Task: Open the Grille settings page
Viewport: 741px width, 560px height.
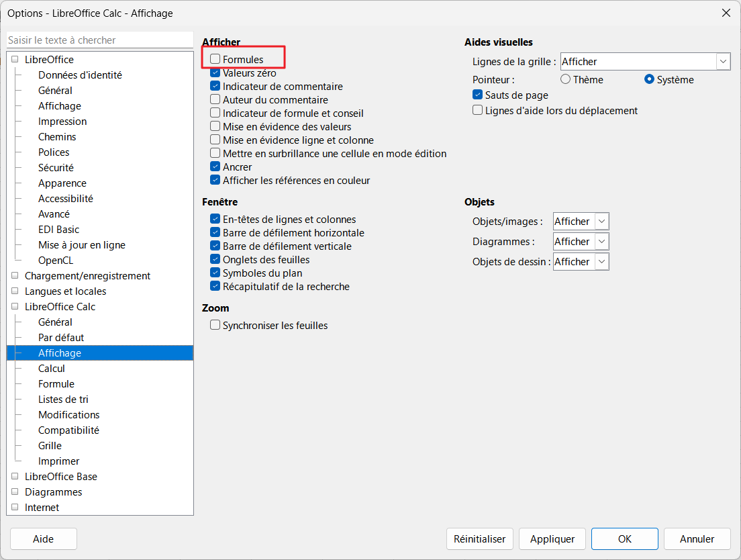Action: [50, 446]
